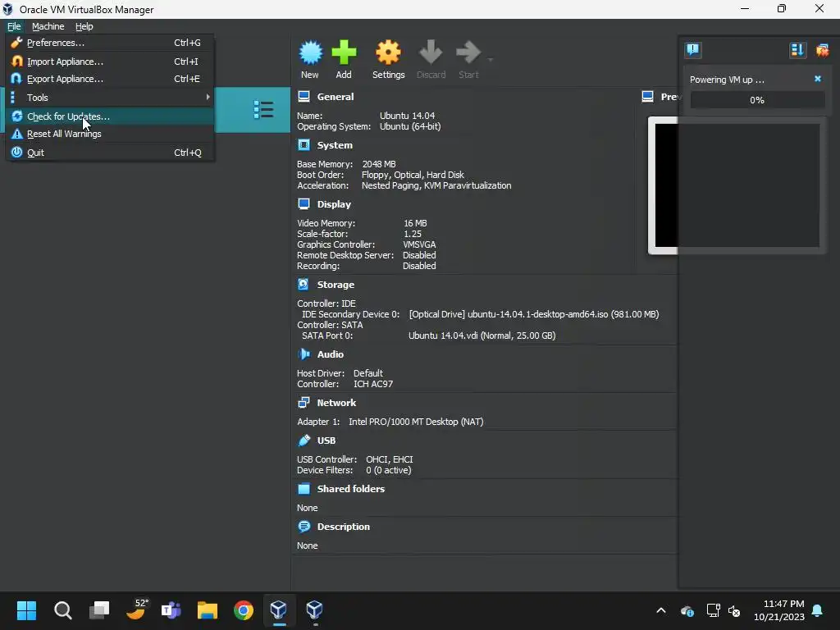Click the ubuntu-14.04.1-desktop-amd64.iso optical drive entry
Screen dimensions: 840x630
534,314
